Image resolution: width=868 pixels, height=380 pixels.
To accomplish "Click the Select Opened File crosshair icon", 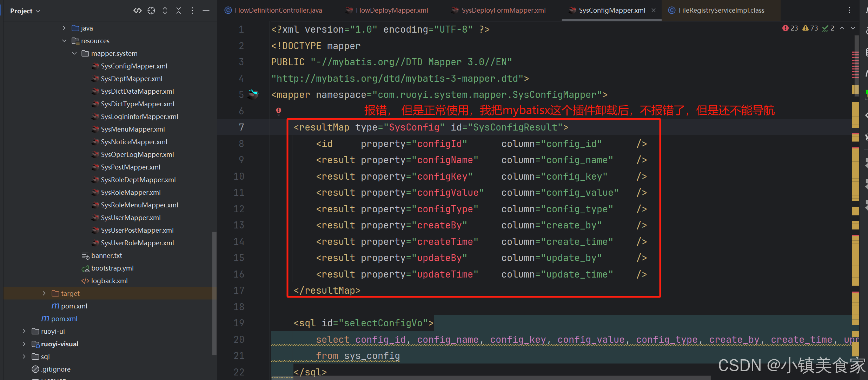I will 151,11.
